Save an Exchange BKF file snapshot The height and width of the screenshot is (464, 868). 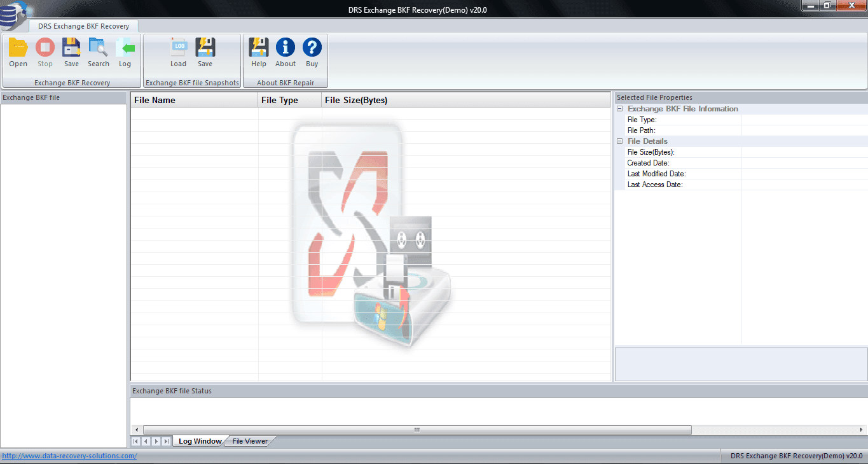[x=205, y=51]
